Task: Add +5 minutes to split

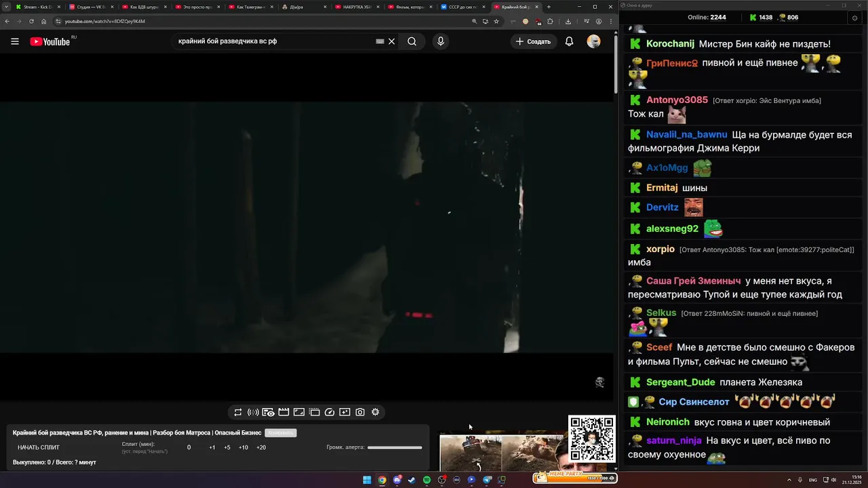Action: coord(227,447)
